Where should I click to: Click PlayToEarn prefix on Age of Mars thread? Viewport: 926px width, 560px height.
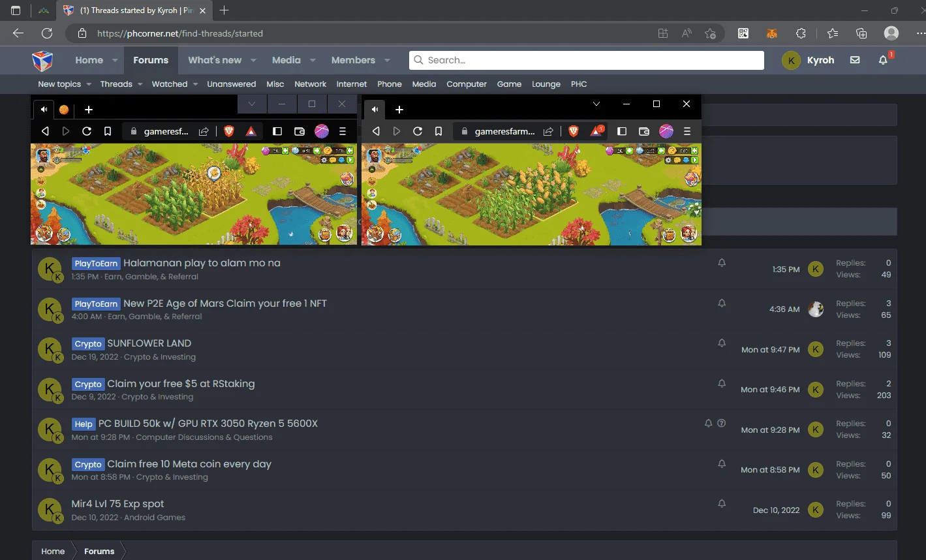coord(96,303)
